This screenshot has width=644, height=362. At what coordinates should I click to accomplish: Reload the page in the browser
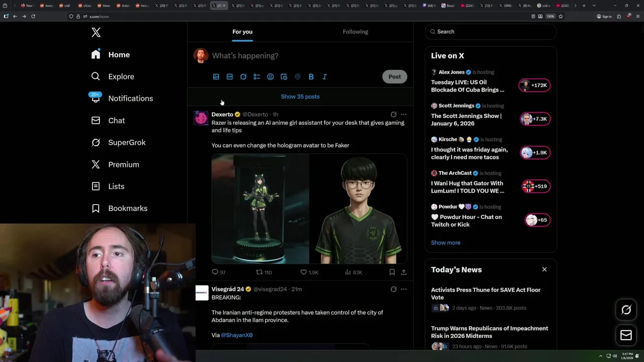[x=33, y=17]
